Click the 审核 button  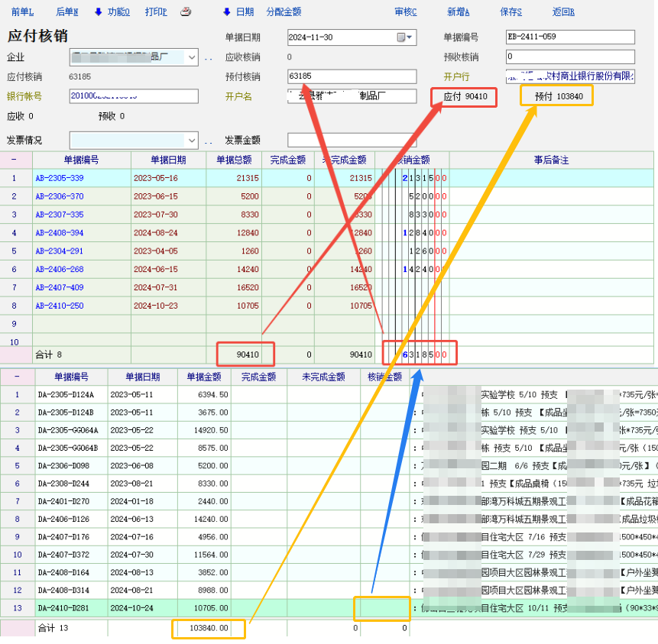click(x=406, y=12)
